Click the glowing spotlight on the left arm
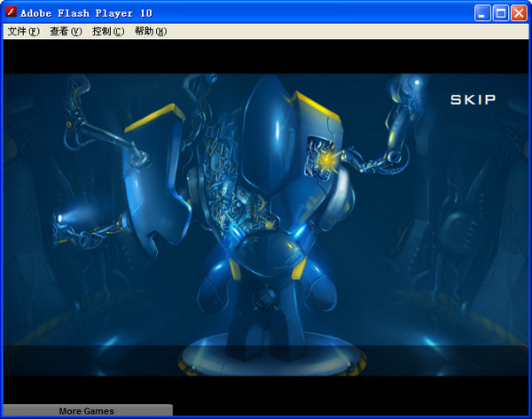 [60, 217]
